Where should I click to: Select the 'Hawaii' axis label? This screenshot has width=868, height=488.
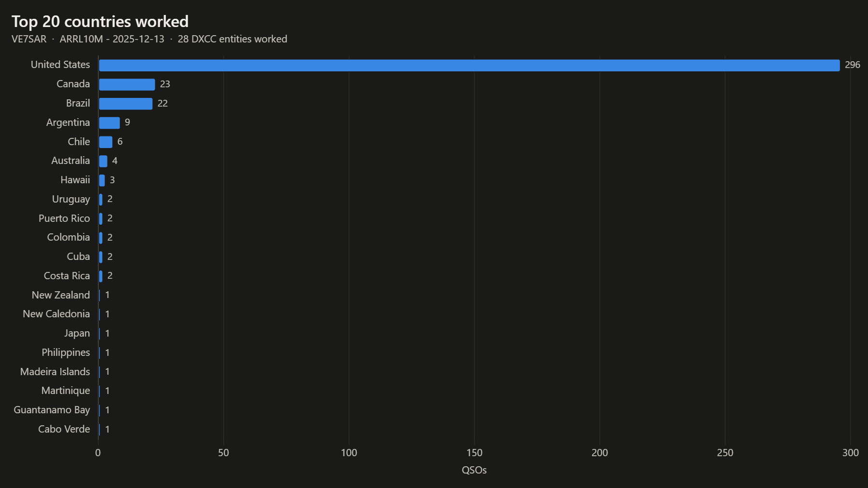pos(75,180)
